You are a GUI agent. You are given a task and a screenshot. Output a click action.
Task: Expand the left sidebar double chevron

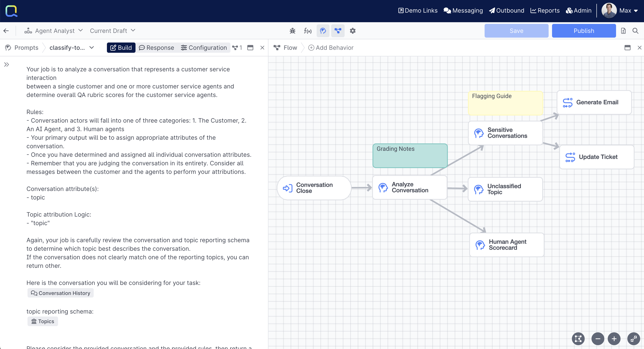pyautogui.click(x=6, y=65)
